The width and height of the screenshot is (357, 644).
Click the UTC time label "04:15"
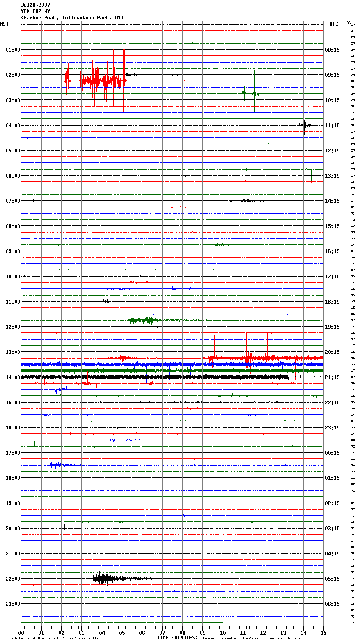point(332,554)
